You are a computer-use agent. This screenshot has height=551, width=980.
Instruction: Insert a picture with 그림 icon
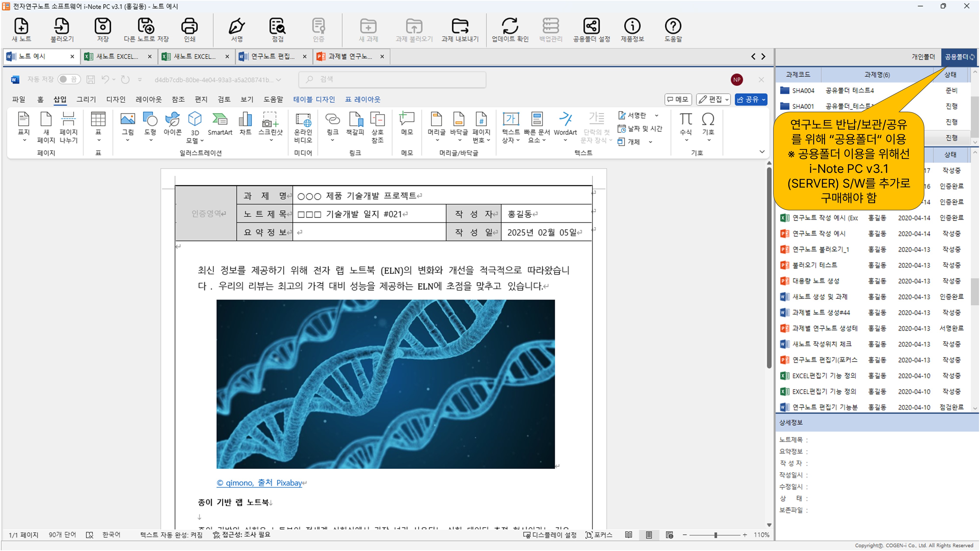127,127
